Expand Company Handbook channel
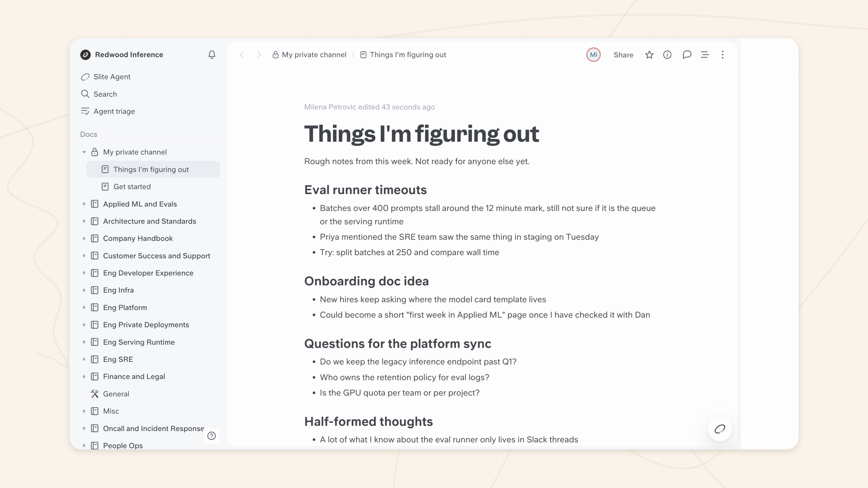 [84, 238]
